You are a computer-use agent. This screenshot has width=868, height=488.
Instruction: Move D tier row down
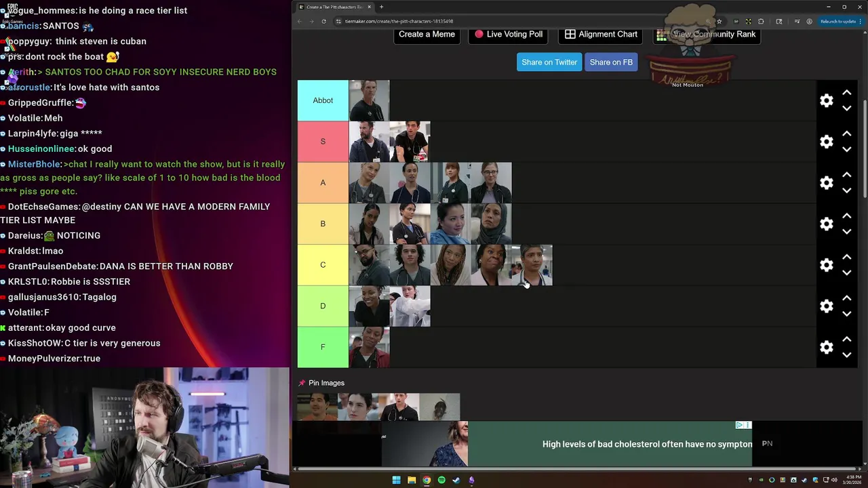(846, 314)
